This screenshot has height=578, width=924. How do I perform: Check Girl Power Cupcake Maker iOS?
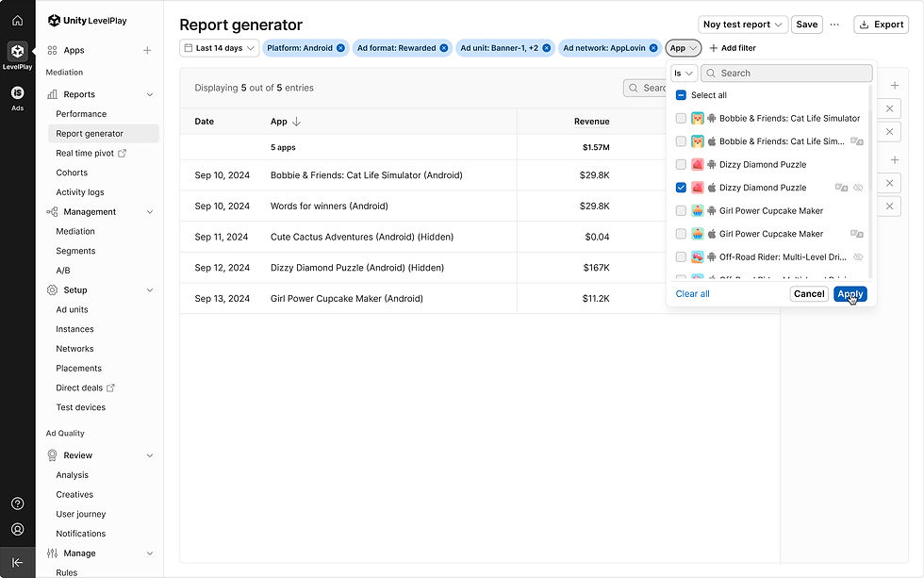(681, 234)
